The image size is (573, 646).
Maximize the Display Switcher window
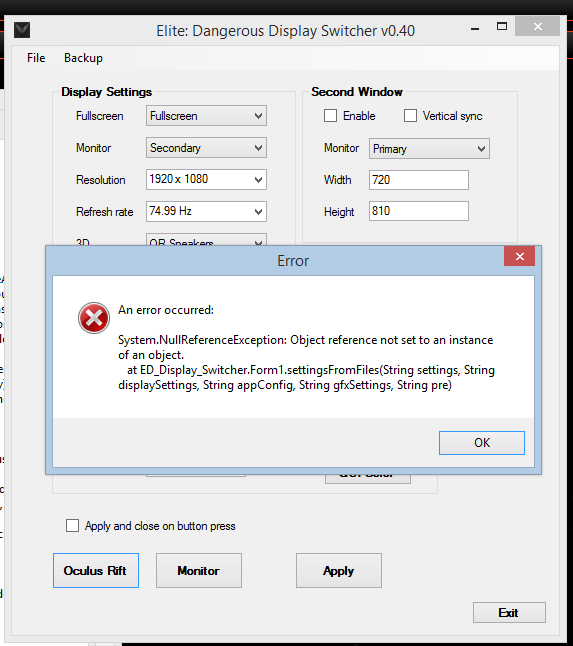pos(502,27)
